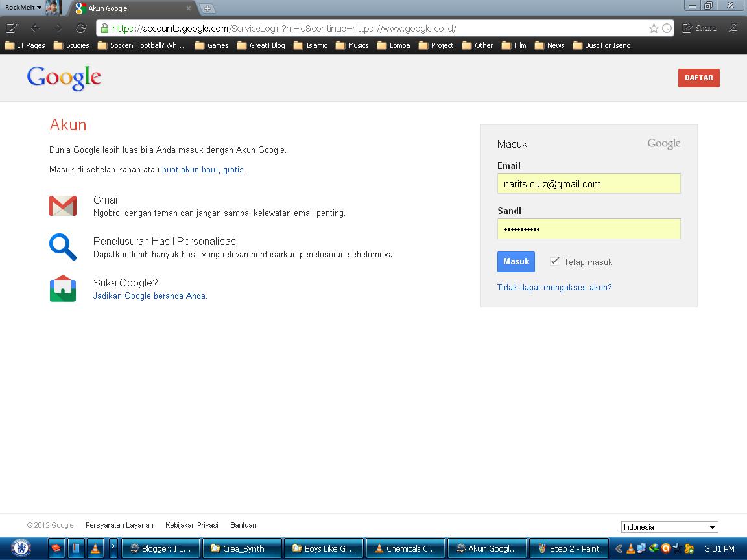
Task: Open the News bookmark folder
Action: pyautogui.click(x=550, y=45)
